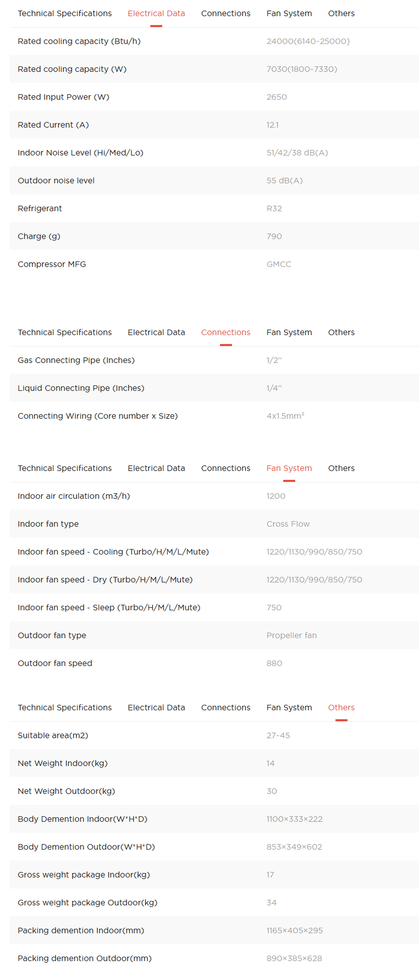The height and width of the screenshot is (980, 419).
Task: Click the red highlighted Others tab
Action: pos(341,707)
